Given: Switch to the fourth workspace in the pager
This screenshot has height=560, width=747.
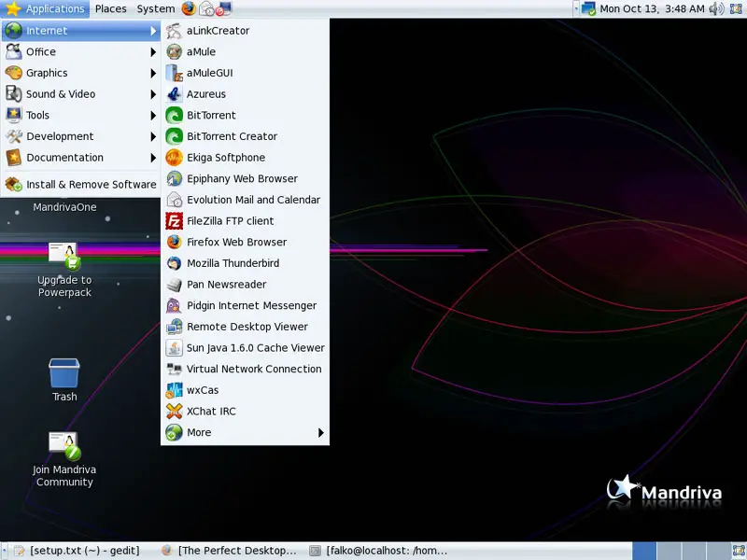Looking at the screenshot, I should tap(718, 551).
